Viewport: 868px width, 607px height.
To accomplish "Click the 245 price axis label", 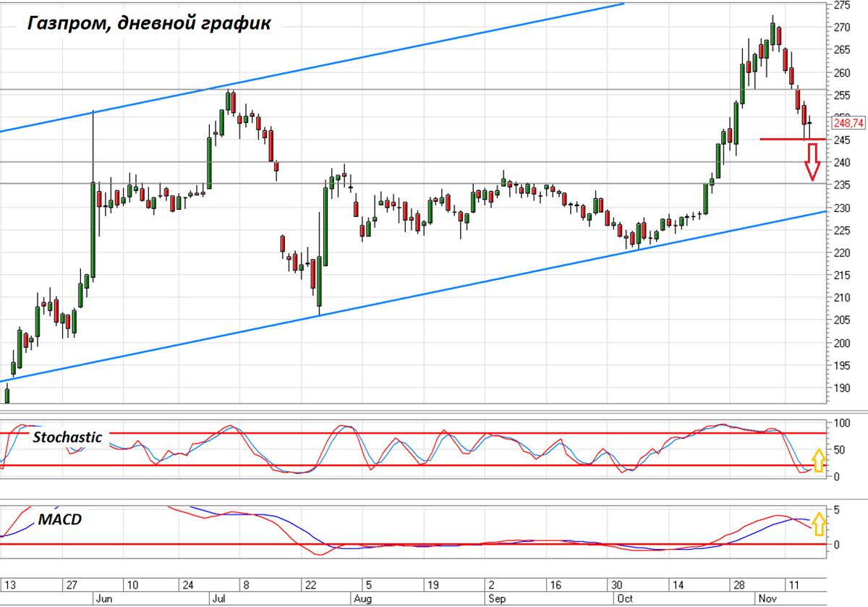I will tap(841, 140).
